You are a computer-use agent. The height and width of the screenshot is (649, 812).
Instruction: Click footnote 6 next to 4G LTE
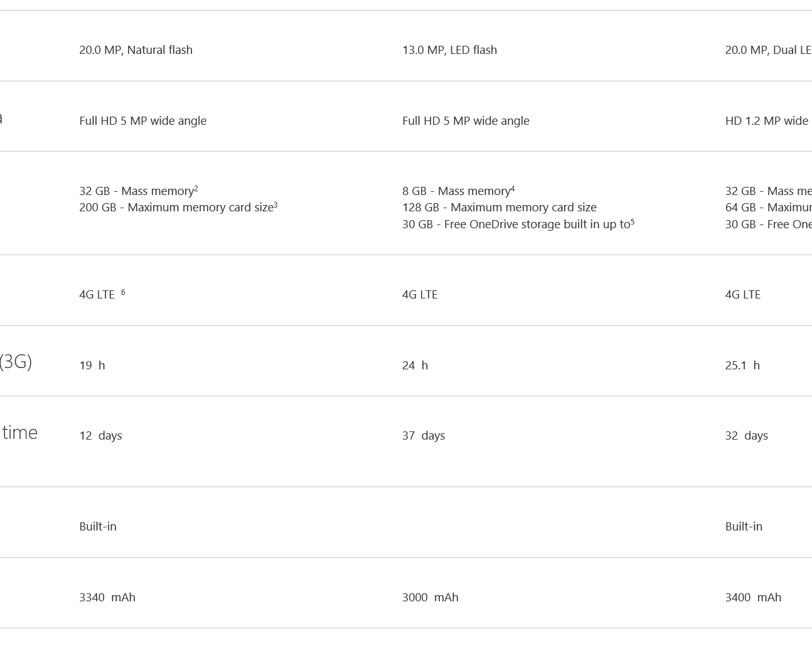pyautogui.click(x=123, y=292)
